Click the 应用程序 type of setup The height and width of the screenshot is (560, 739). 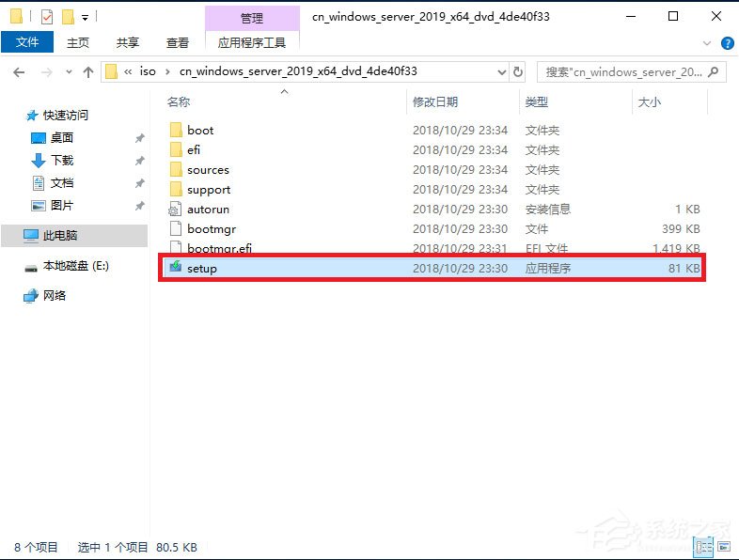547,269
